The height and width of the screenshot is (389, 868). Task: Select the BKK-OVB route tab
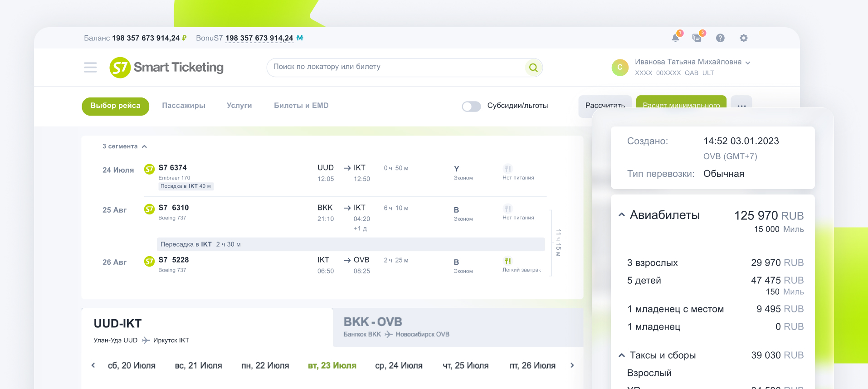click(458, 327)
